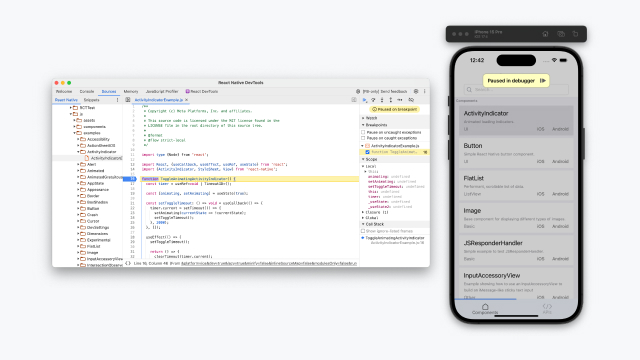
Task: Enable Pause on caught exceptions
Action: pos(363,138)
